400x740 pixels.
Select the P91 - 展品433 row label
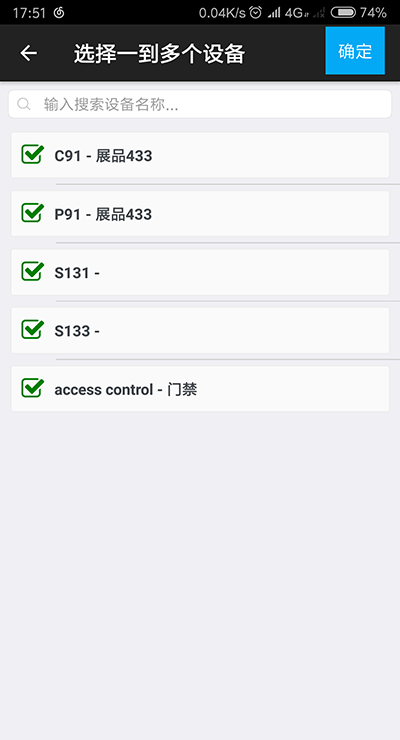coord(103,214)
